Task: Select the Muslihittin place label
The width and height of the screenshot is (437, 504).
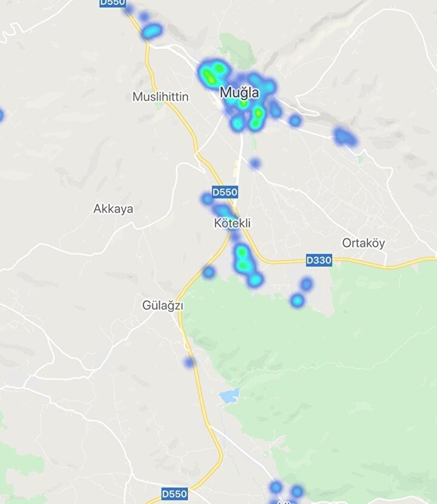Action: pyautogui.click(x=160, y=96)
